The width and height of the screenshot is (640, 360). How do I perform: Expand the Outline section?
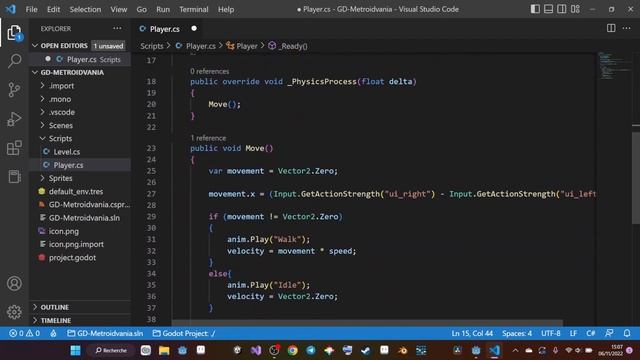55,307
